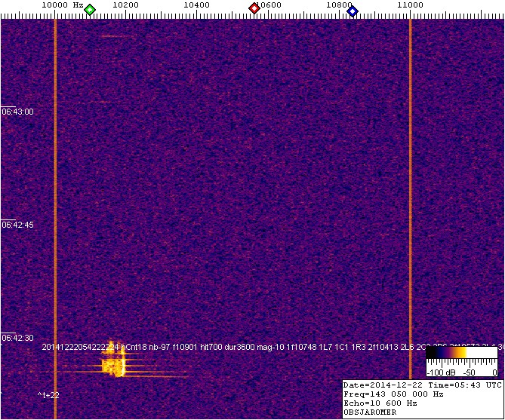Click the OBSJAROMER station label
This screenshot has width=505, height=420.
tap(371, 412)
